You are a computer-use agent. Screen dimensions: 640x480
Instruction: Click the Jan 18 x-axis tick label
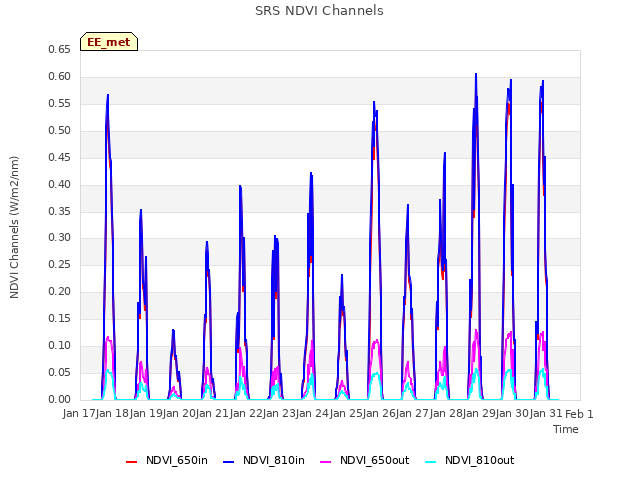coord(113,414)
